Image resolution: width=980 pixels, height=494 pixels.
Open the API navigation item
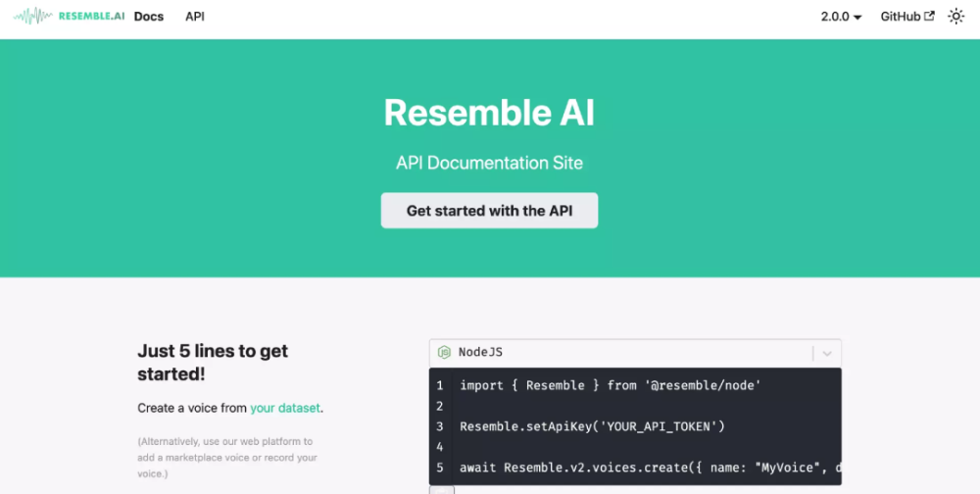(x=195, y=17)
